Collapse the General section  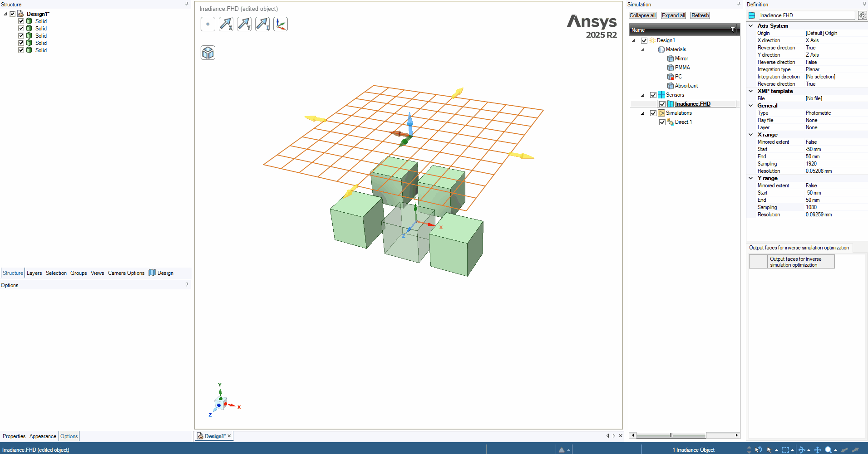[751, 106]
